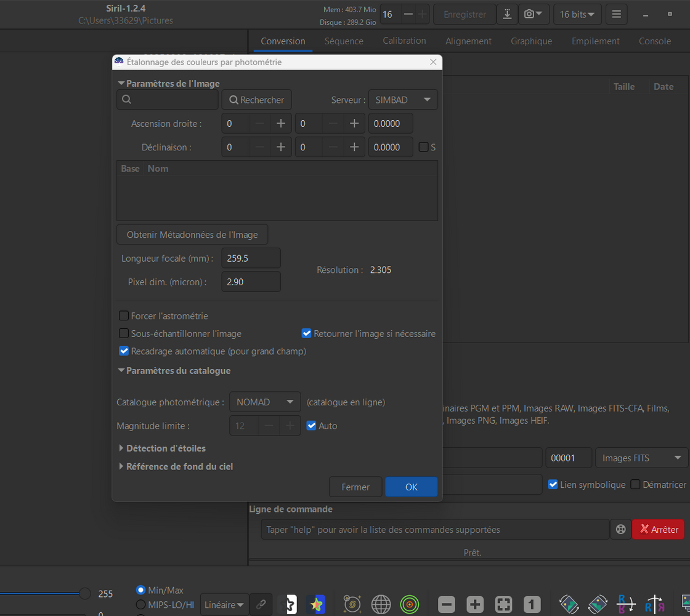Click the zoom out minus icon
Screen dimensions: 690x616
(447, 604)
